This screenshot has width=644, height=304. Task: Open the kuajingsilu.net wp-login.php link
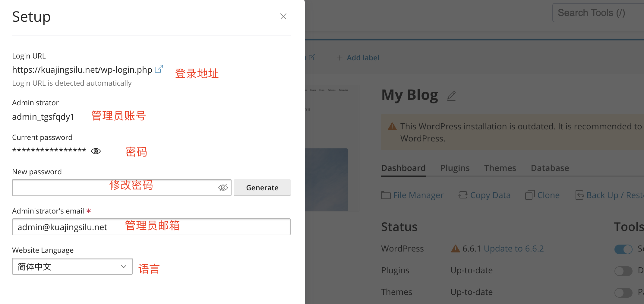tap(82, 70)
